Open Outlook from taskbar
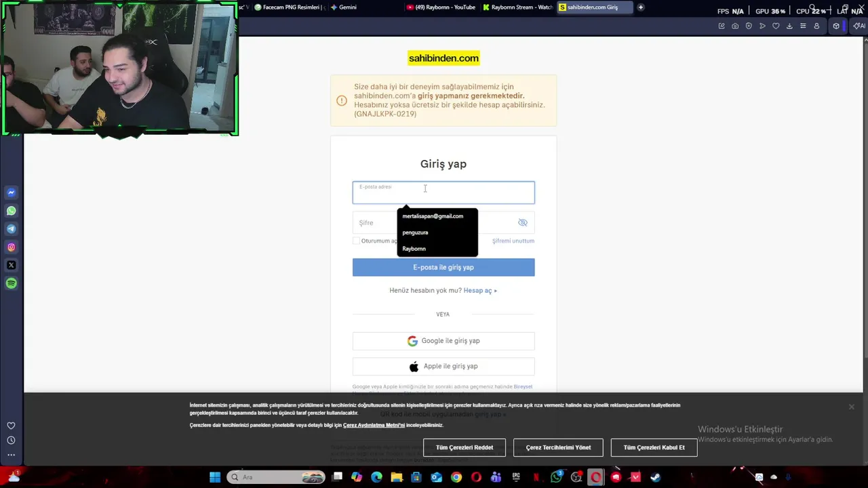This screenshot has height=488, width=868. [x=436, y=477]
